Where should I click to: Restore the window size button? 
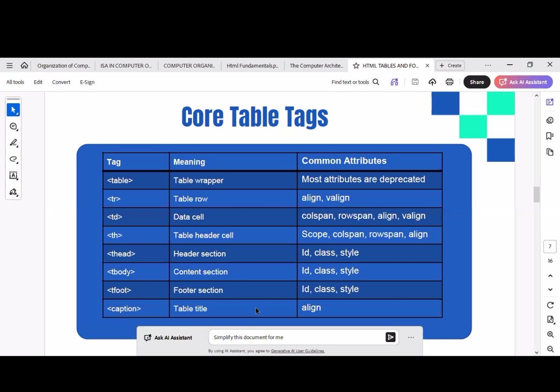point(530,65)
